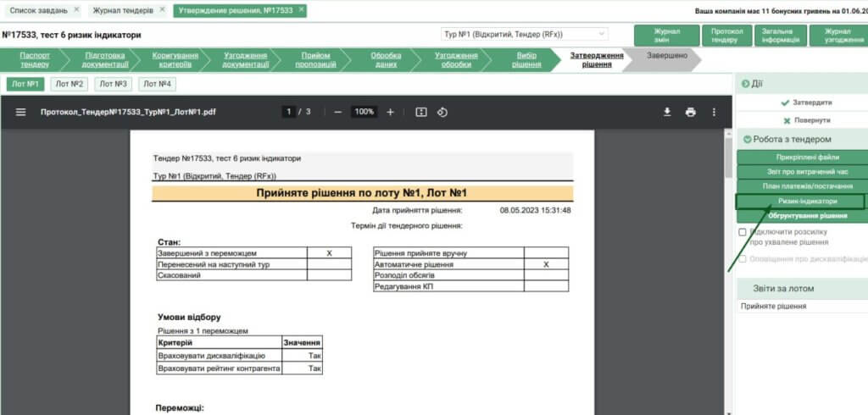Select the Лот №3 tab
Screen dimensions: 868x415
[x=112, y=84]
